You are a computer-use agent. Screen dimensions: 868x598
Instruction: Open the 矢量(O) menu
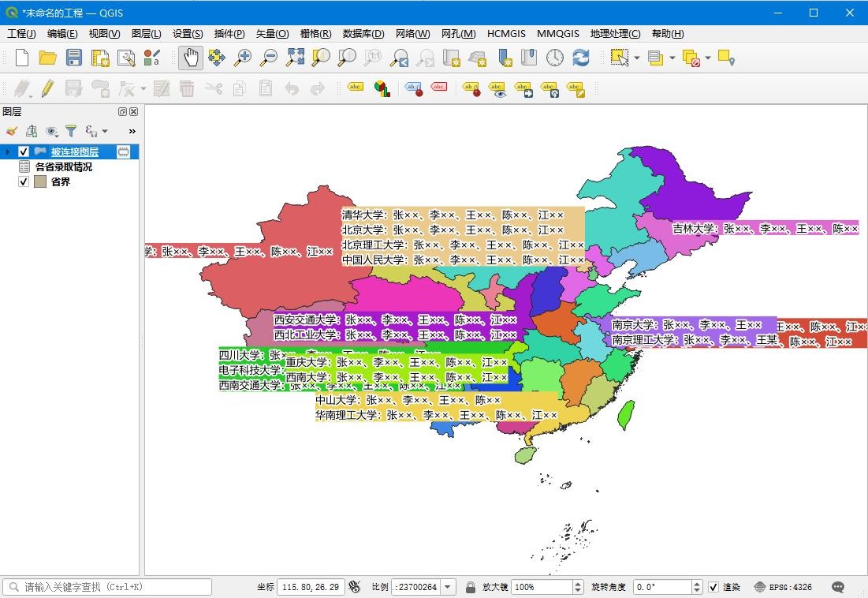(272, 34)
